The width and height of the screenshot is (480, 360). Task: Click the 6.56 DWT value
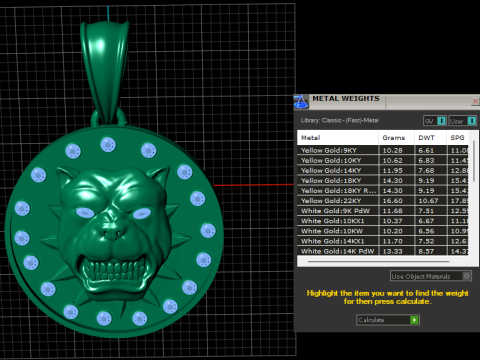(426, 231)
